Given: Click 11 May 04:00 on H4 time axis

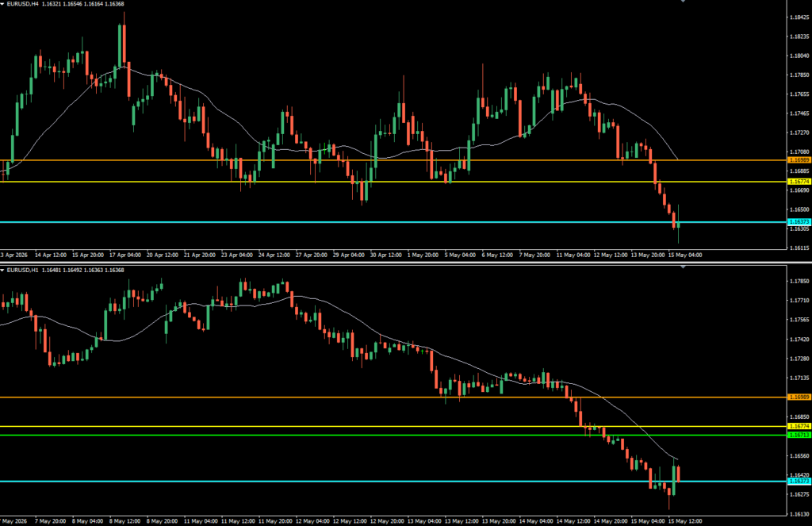Looking at the screenshot, I should tap(573, 255).
